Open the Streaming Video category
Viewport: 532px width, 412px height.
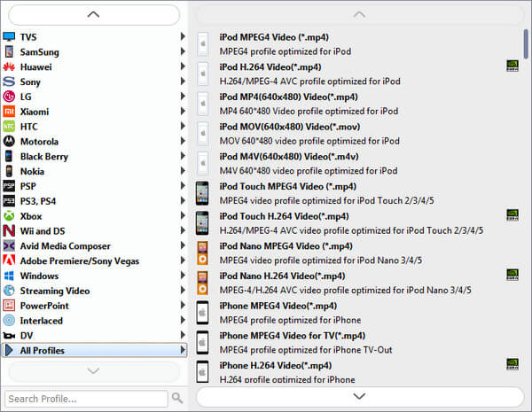point(94,291)
